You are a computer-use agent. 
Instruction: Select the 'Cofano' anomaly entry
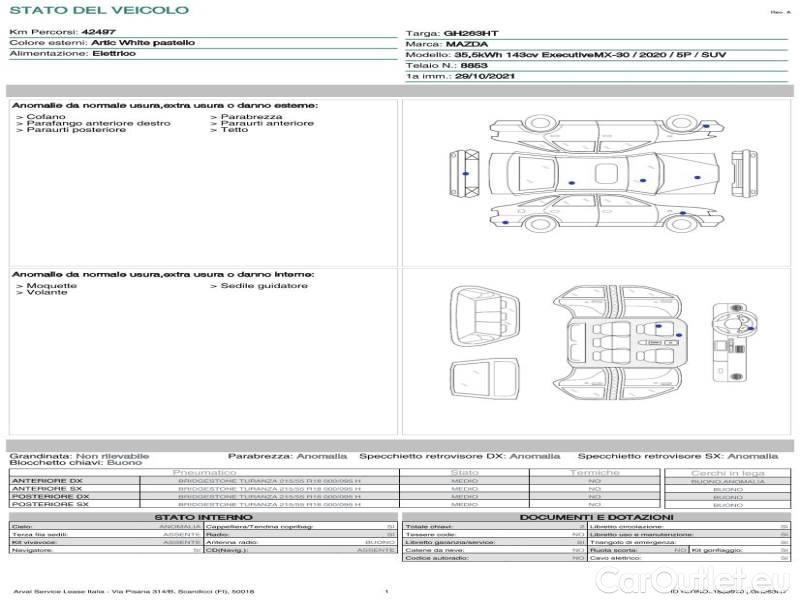[x=46, y=117]
